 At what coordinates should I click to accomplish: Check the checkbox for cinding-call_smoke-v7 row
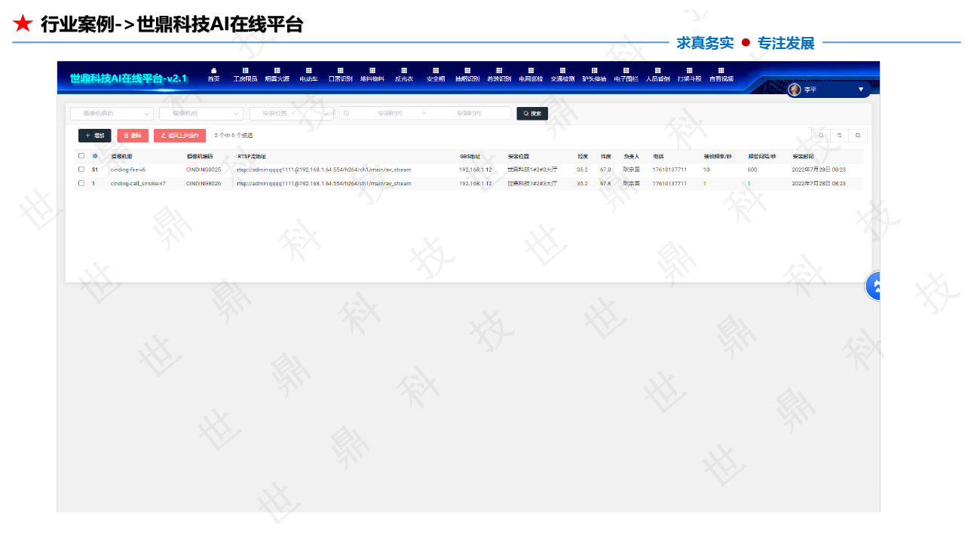pyautogui.click(x=81, y=183)
